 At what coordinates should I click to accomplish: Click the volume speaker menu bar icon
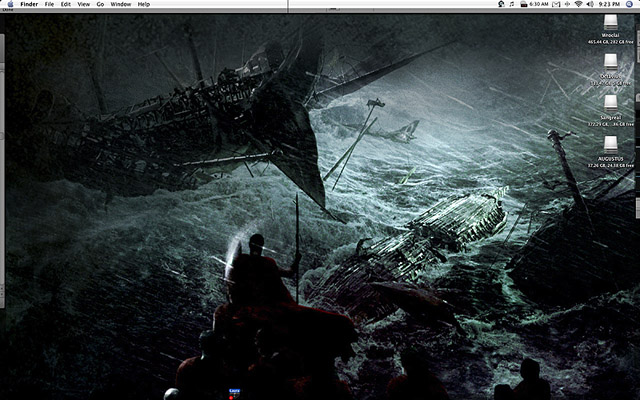tap(590, 4)
